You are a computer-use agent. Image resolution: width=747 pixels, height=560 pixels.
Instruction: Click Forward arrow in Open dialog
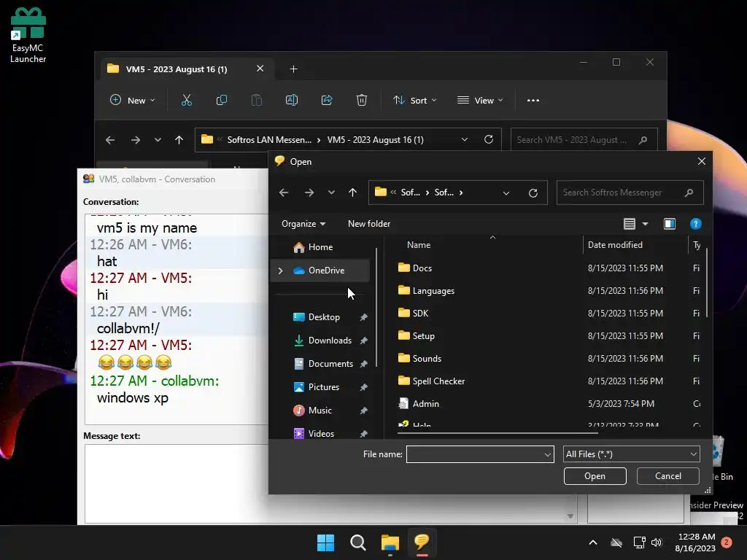point(309,192)
